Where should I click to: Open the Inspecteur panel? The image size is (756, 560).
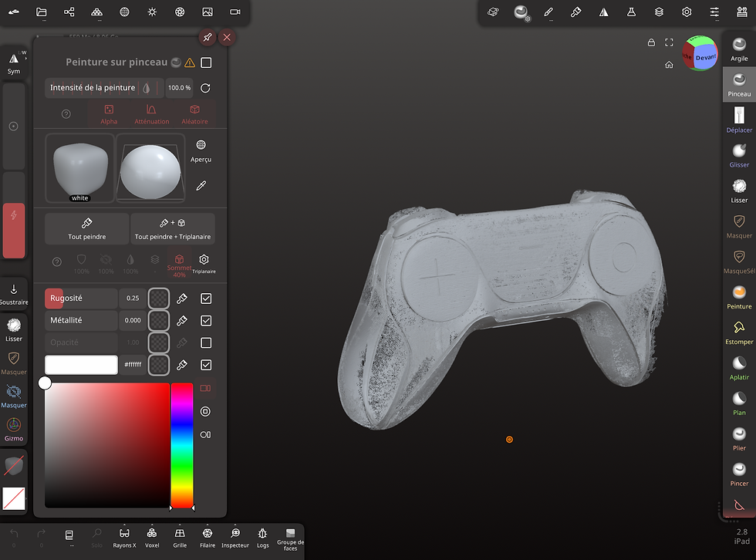click(235, 538)
